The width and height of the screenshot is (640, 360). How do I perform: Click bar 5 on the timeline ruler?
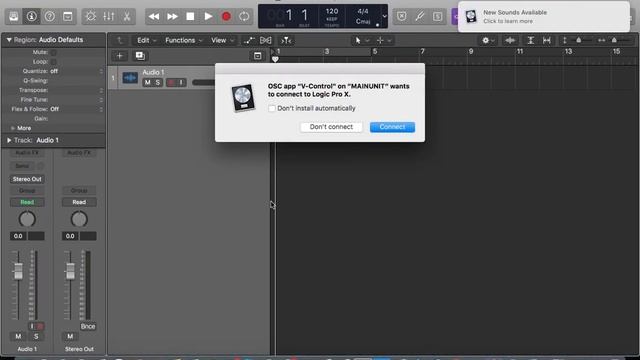[375, 51]
